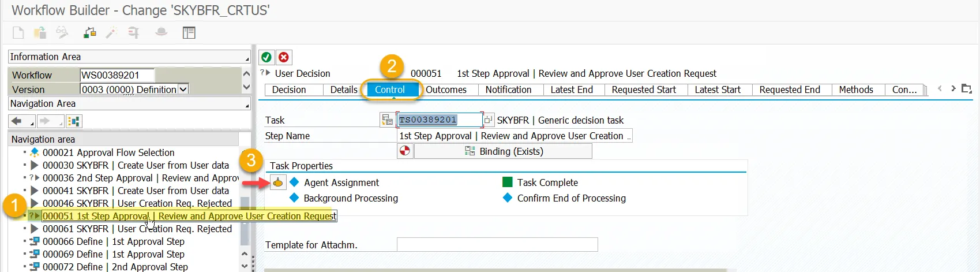The width and height of the screenshot is (980, 272).
Task: Click the container icon of 000066 Define step
Action: click(34, 241)
